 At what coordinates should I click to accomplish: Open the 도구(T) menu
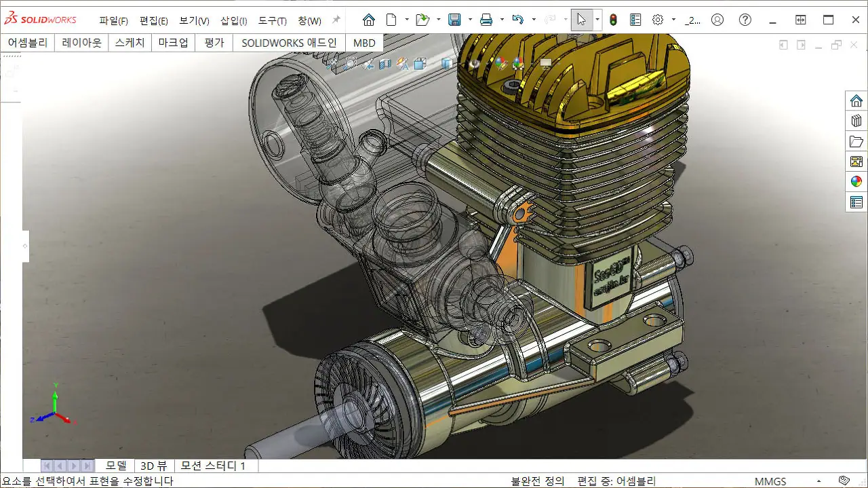(272, 21)
